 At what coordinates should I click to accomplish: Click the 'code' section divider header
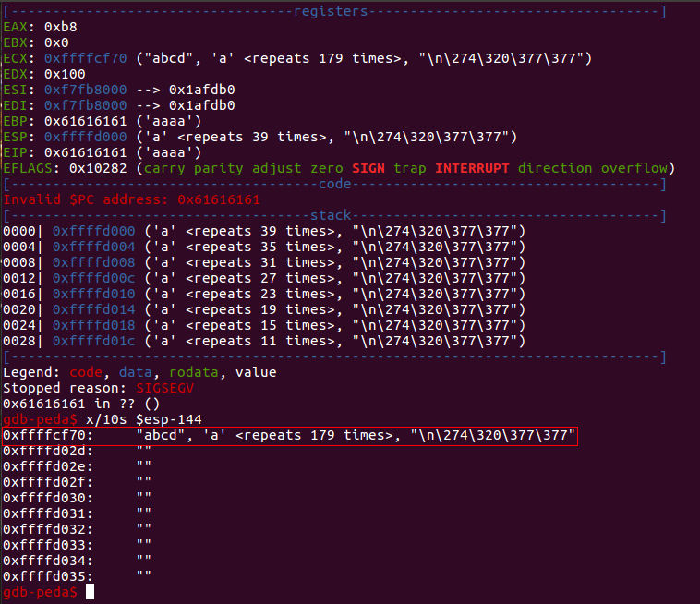pos(332,184)
